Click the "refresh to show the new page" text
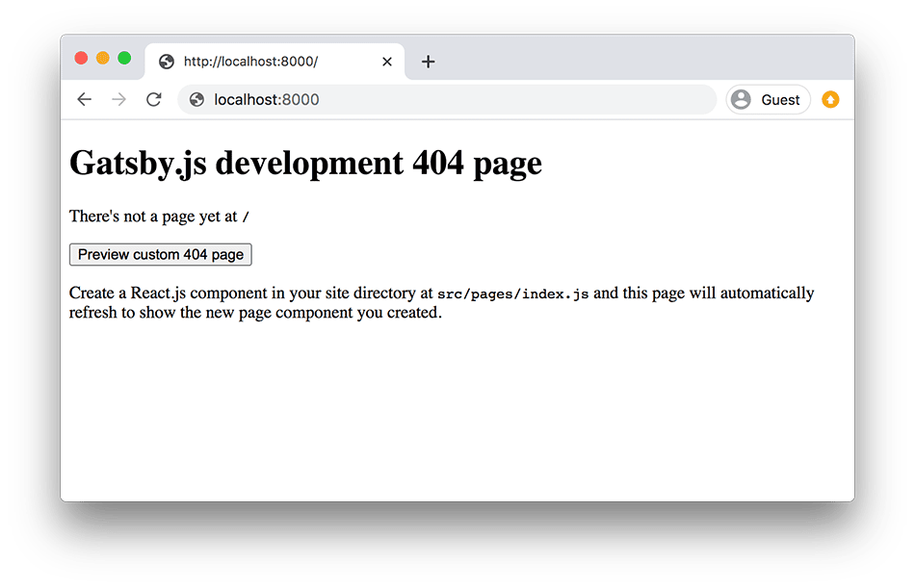The image size is (915, 588). click(170, 313)
